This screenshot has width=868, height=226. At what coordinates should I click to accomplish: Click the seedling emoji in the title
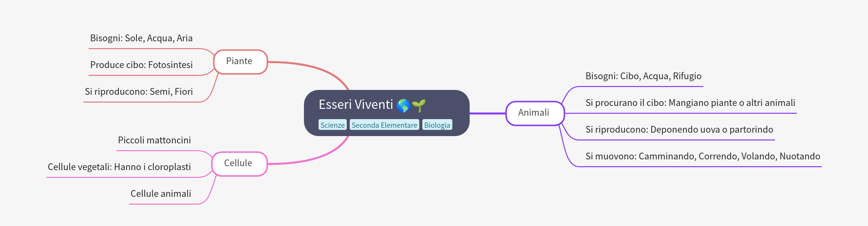pos(418,105)
